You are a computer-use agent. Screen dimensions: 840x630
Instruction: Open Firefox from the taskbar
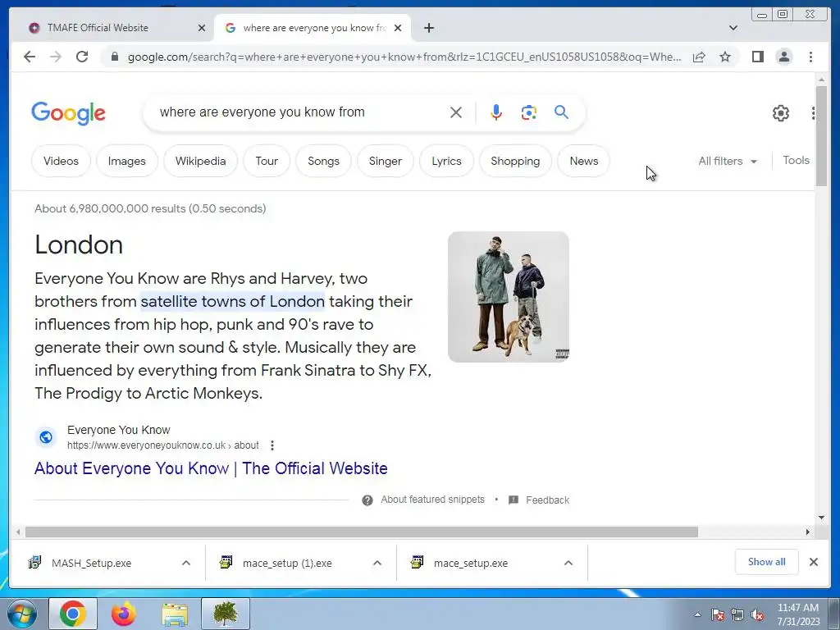coord(124,614)
